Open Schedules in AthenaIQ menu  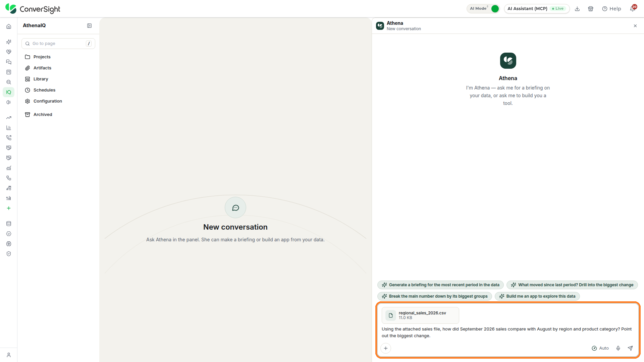pyautogui.click(x=58, y=90)
